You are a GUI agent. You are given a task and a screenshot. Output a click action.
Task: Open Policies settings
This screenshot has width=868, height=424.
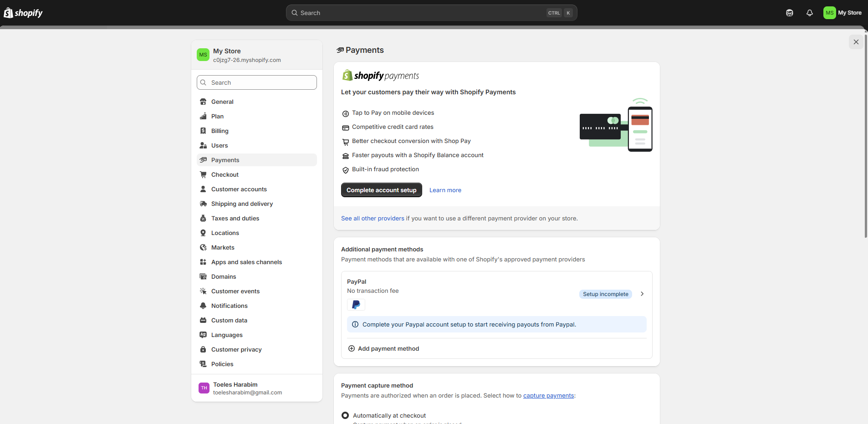pyautogui.click(x=257, y=364)
